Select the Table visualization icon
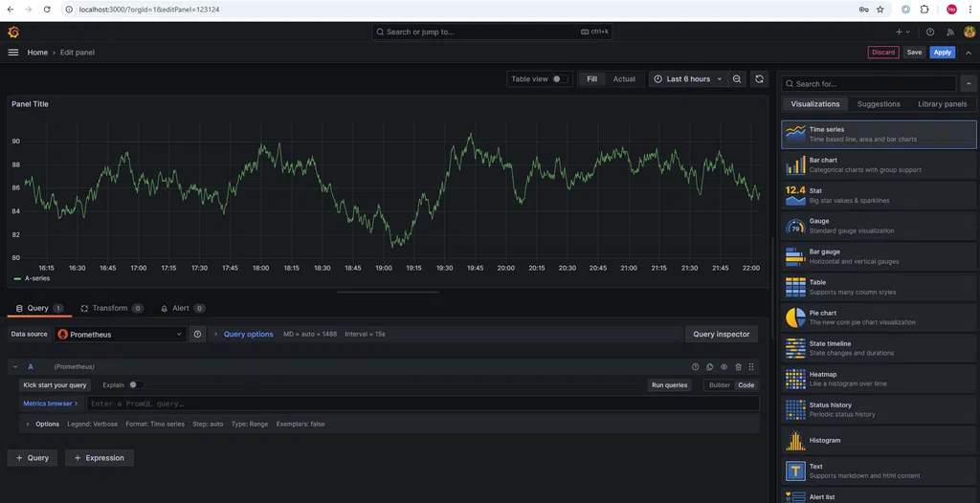 point(795,288)
